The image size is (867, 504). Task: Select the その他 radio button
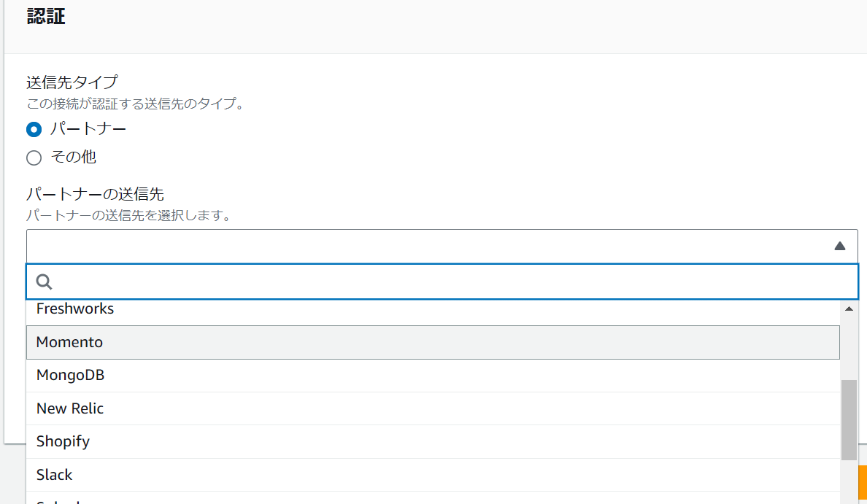point(34,158)
